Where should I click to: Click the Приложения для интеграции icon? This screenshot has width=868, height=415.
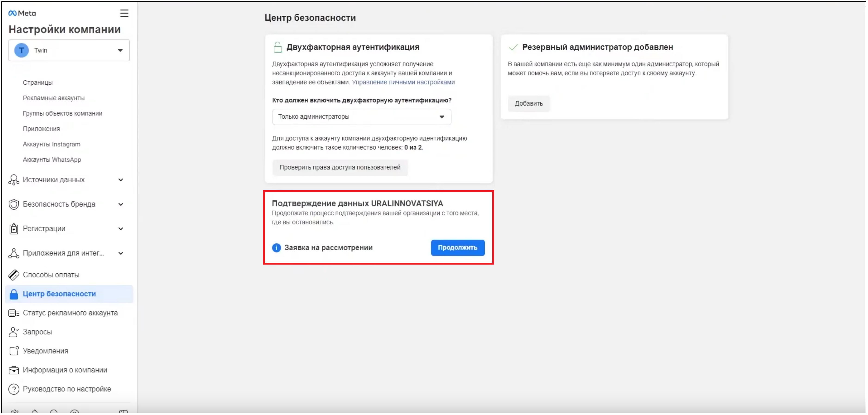13,253
